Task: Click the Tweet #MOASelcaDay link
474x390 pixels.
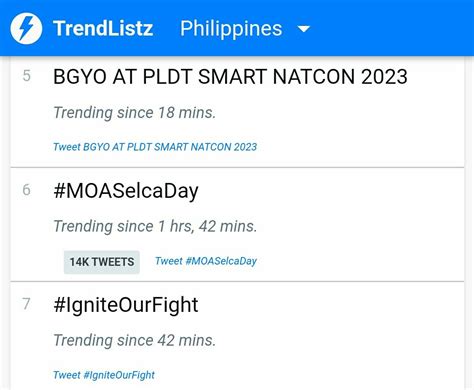Action: click(x=206, y=261)
